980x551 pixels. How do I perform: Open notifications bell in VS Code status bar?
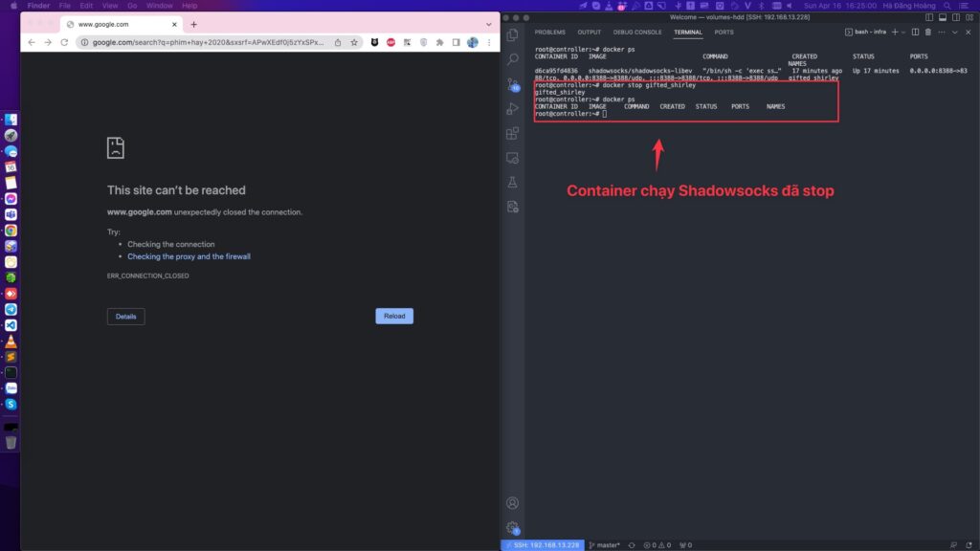(969, 545)
